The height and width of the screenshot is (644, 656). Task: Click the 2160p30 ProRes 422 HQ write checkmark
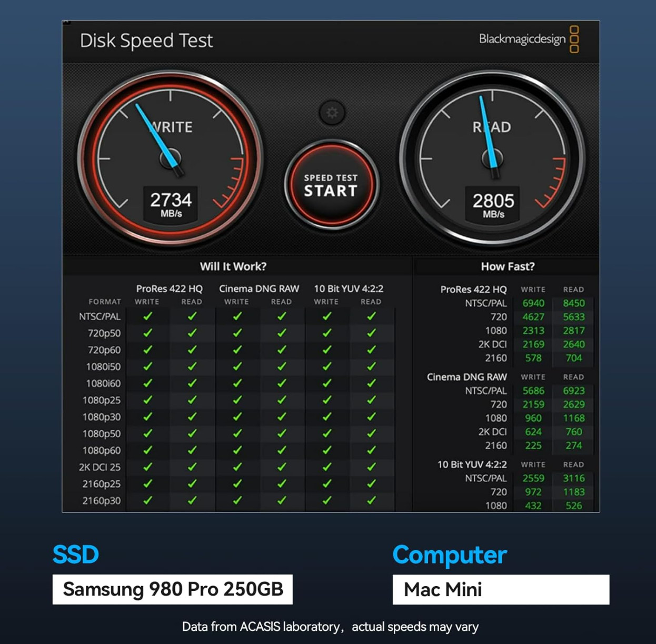(147, 500)
